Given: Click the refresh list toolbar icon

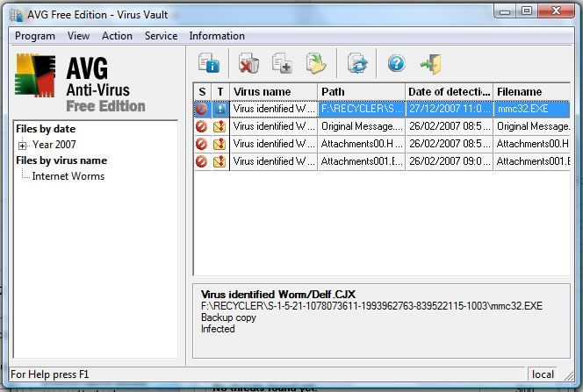Looking at the screenshot, I should [357, 63].
